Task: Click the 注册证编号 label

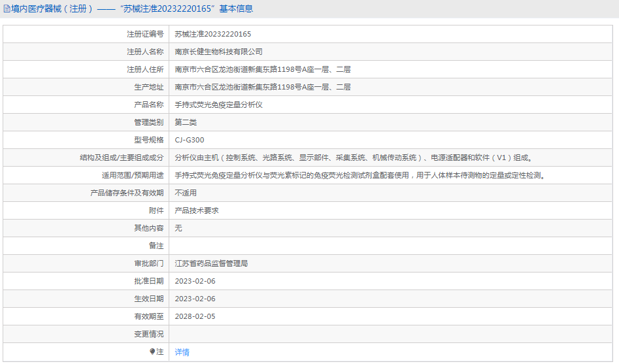Action: pos(145,34)
